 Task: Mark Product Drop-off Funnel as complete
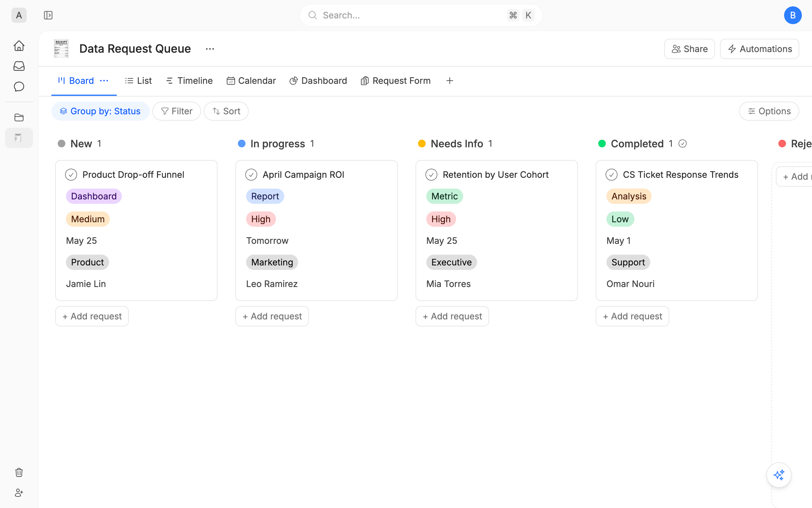tap(71, 175)
